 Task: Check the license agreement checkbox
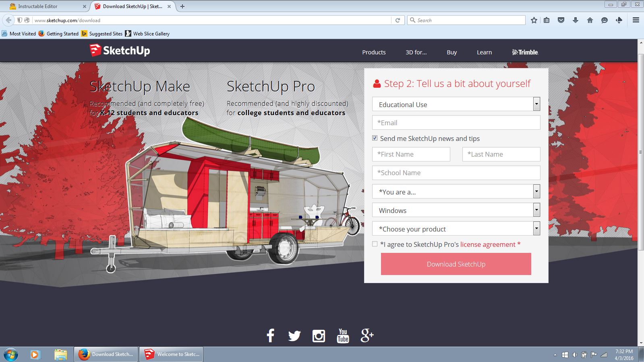pyautogui.click(x=375, y=244)
